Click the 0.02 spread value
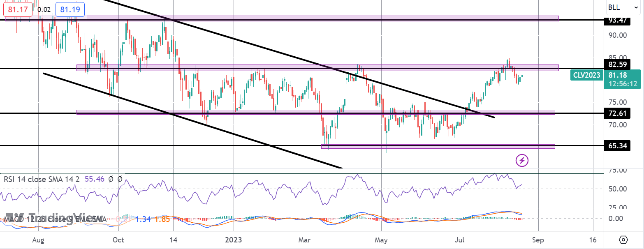Screen dimensions: 644x249 44,9
